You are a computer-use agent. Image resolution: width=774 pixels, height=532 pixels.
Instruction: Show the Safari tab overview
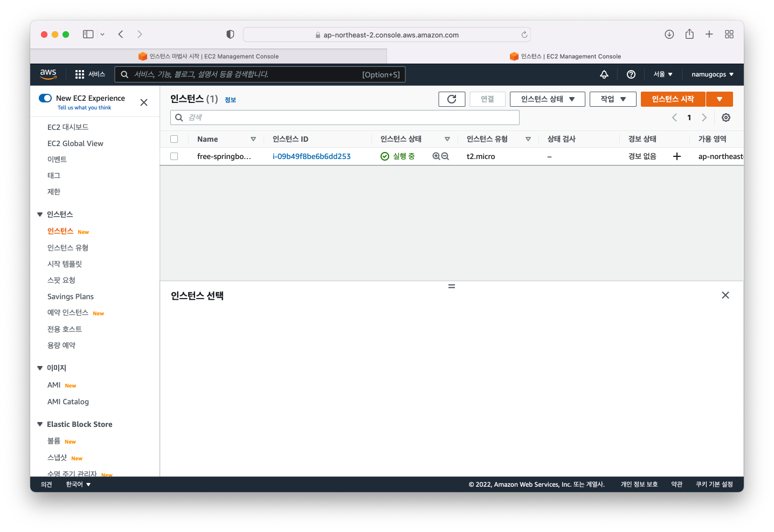point(729,34)
